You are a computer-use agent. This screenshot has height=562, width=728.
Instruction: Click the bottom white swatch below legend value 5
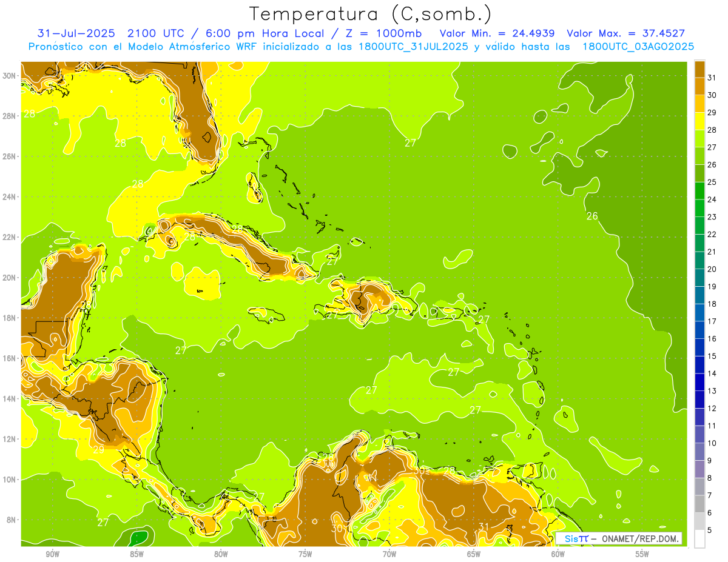[x=699, y=539]
